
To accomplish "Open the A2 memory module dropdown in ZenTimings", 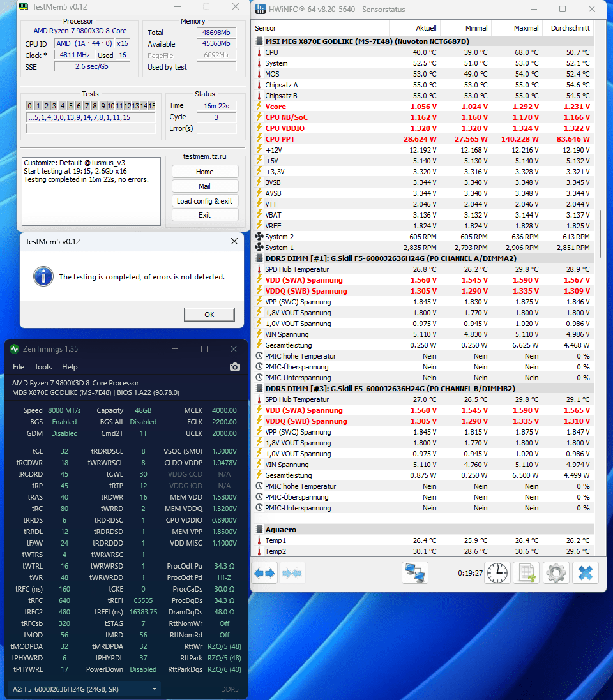I will pyautogui.click(x=153, y=690).
